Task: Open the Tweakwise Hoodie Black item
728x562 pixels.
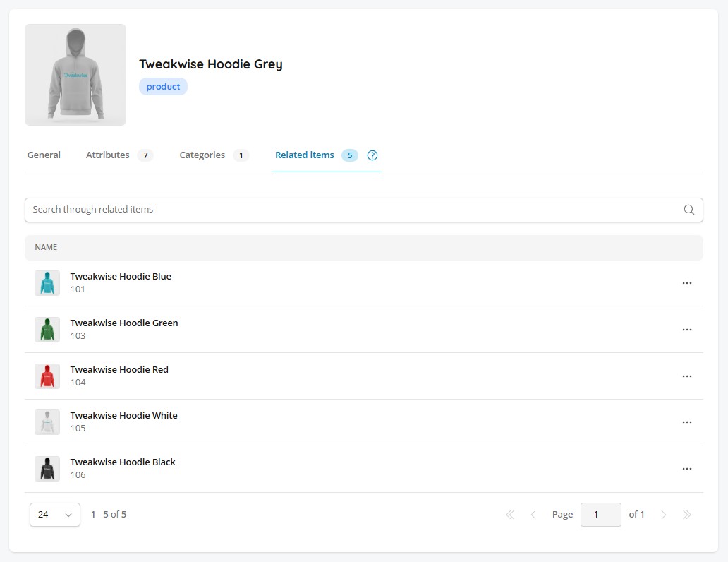Action: tap(123, 462)
